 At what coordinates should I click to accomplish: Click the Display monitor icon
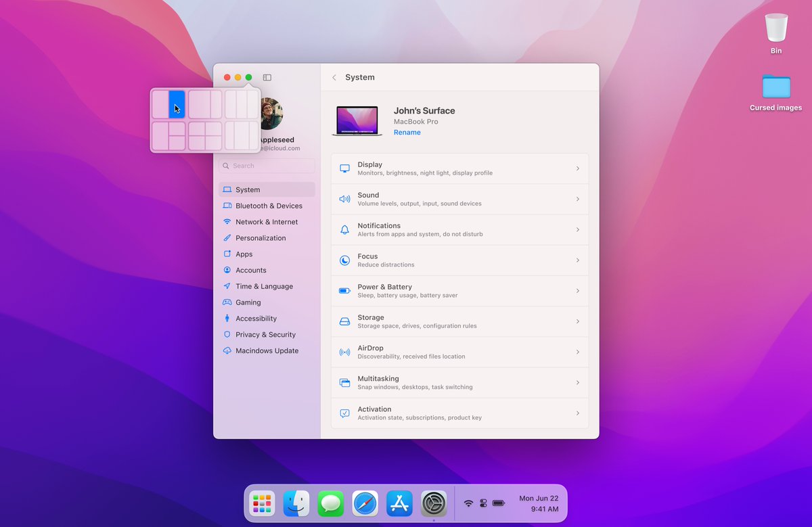click(344, 168)
